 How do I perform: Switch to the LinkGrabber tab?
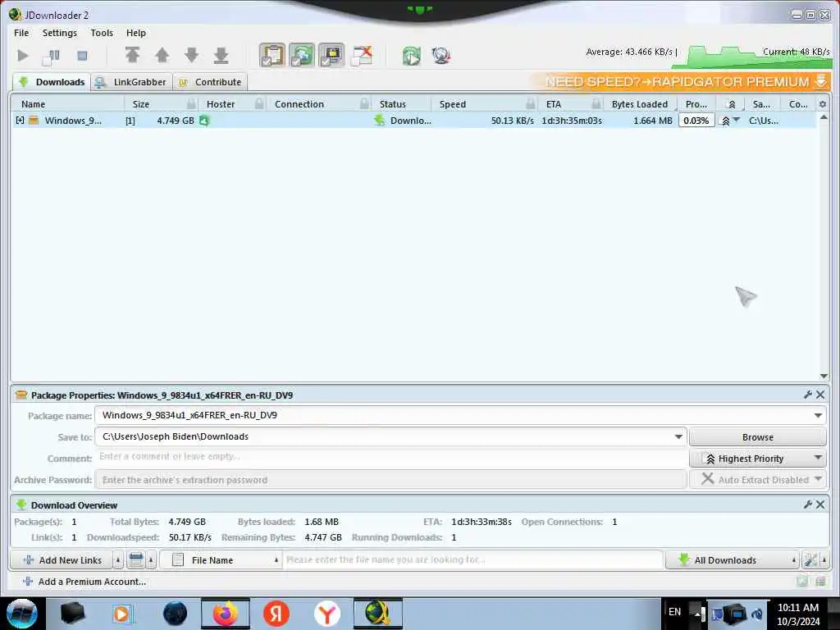point(132,82)
